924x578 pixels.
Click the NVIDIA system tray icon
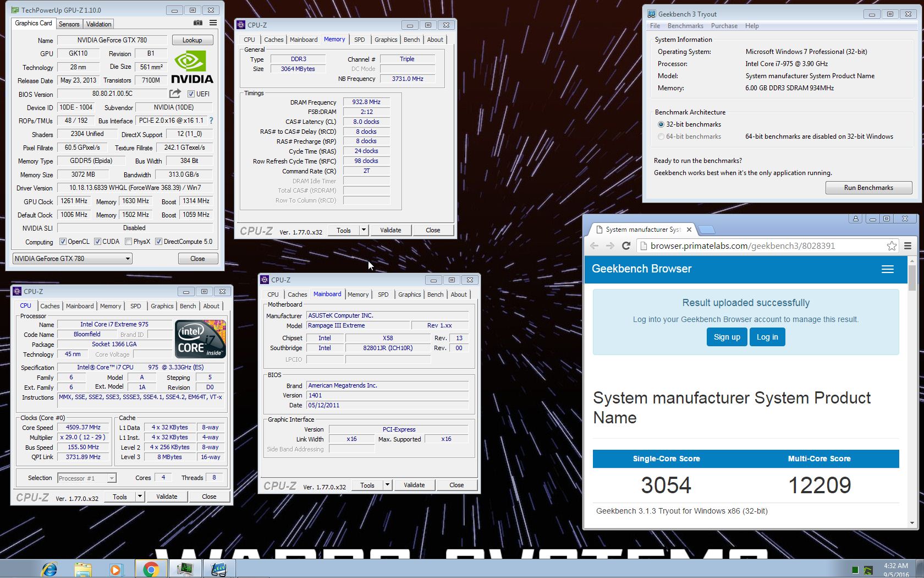[x=868, y=570]
